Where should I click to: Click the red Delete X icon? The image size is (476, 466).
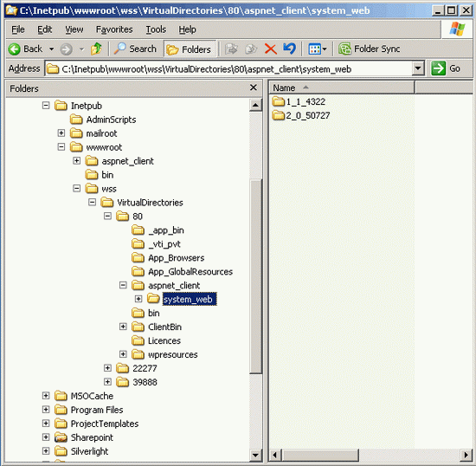point(270,49)
